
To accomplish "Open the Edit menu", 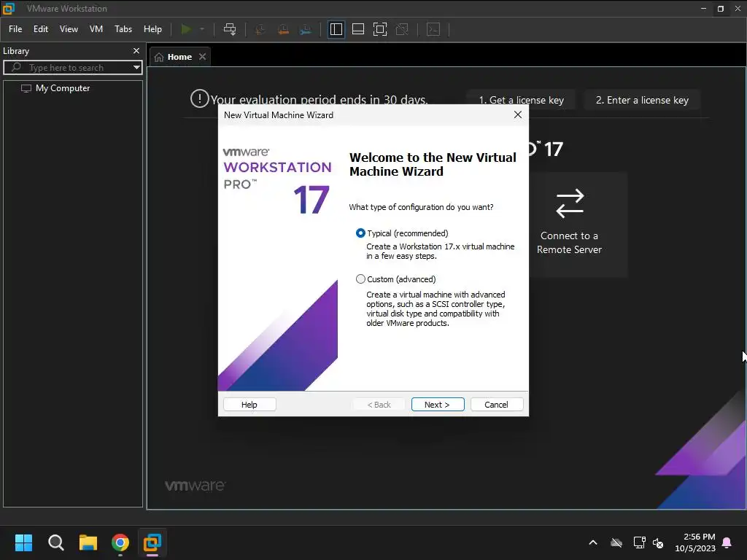I will click(41, 29).
